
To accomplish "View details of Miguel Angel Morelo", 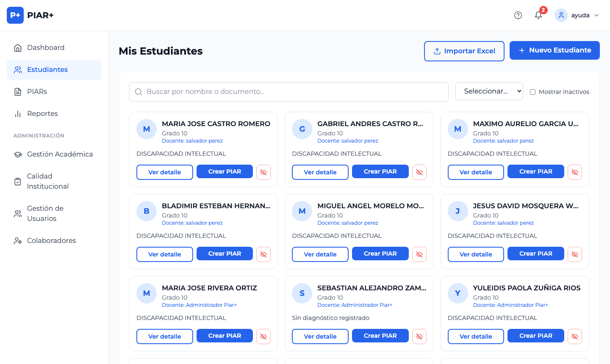I will tap(320, 254).
